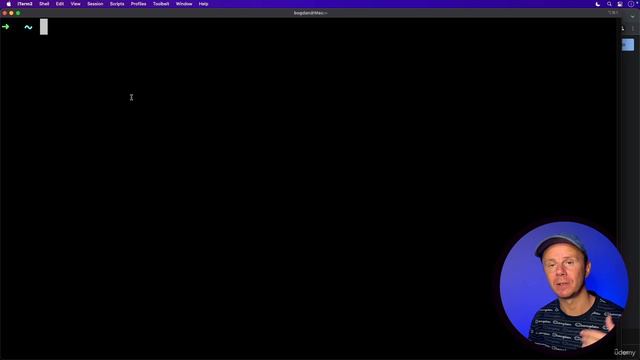Viewport: 640px width, 360px height.
Task: Open the Profiles menu
Action: (x=138, y=4)
